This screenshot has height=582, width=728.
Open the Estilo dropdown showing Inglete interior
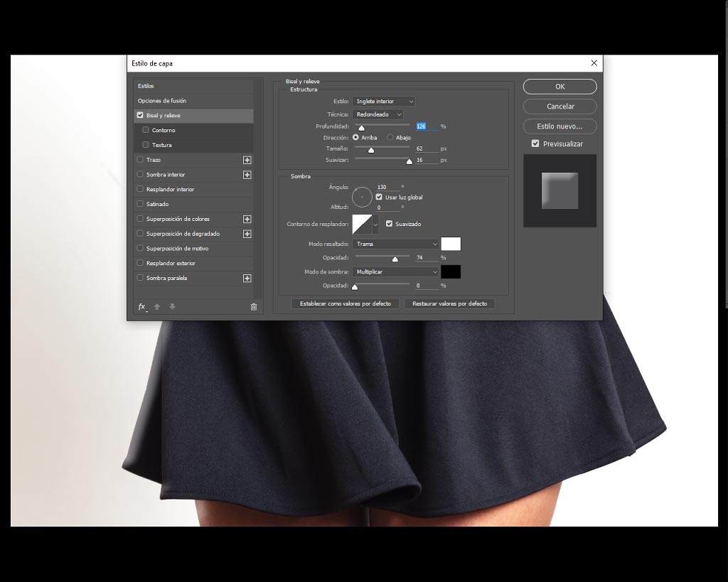click(383, 101)
